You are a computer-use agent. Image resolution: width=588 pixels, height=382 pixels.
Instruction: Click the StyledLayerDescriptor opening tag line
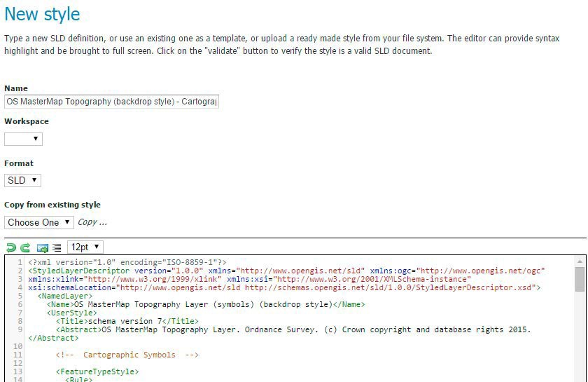point(286,271)
